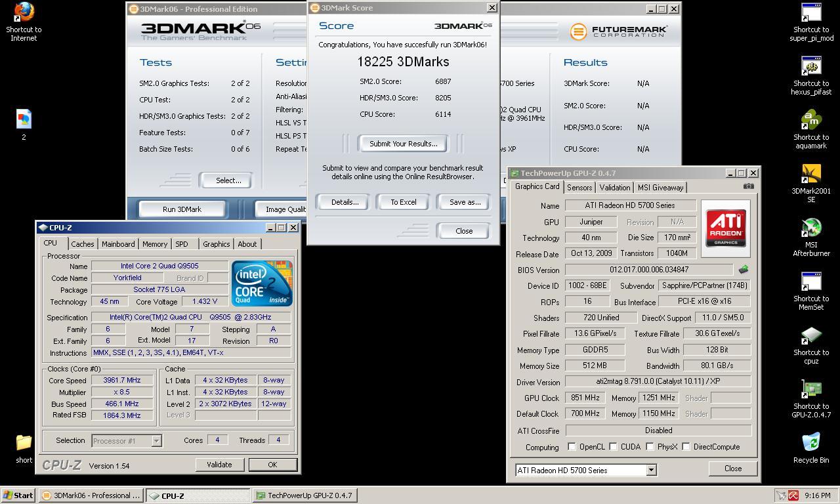Select the Graphics Card tab in GPU-Z
Screen dimensions: 840x504
537,186
